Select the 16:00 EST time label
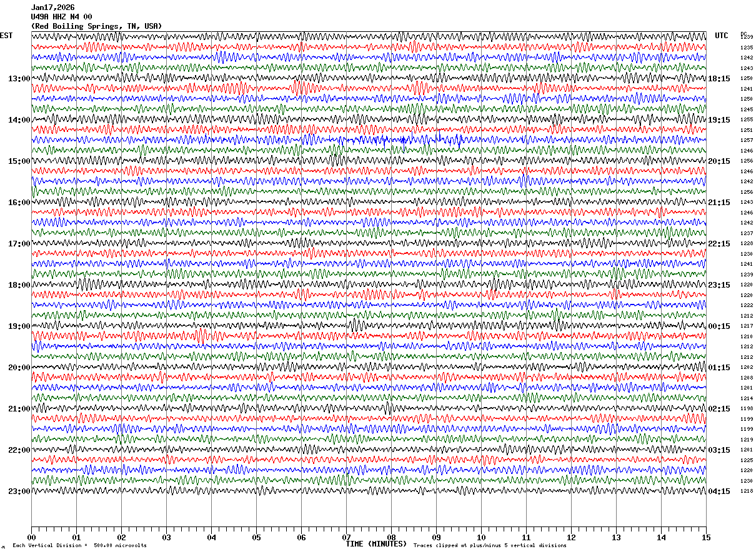Image resolution: width=756 pixels, height=554 pixels. point(19,203)
